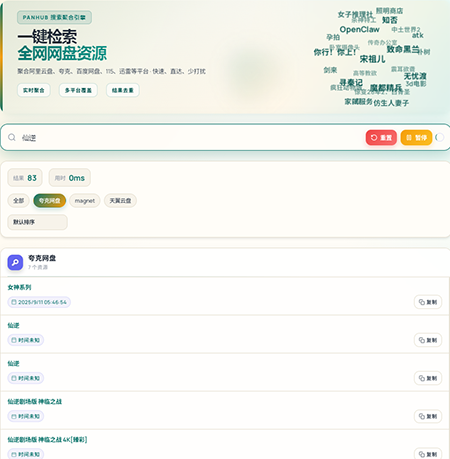Viewport: 450px width, 459px height.
Task: Click the 实时聚合 feature chip
Action: click(x=34, y=90)
